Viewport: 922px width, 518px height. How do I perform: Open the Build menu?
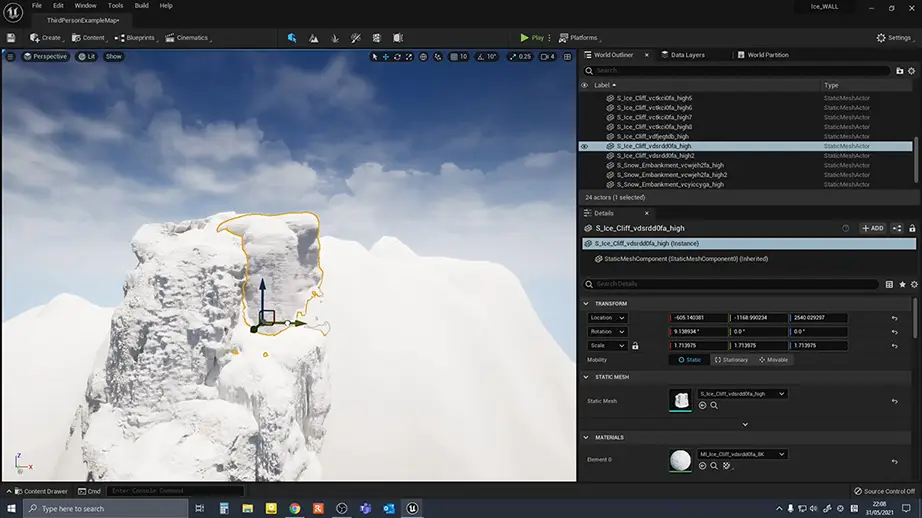(141, 6)
